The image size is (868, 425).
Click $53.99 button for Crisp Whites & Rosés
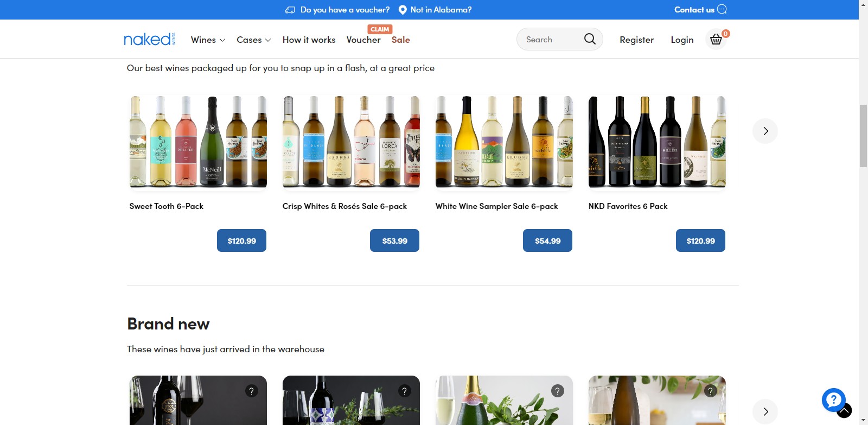(394, 240)
